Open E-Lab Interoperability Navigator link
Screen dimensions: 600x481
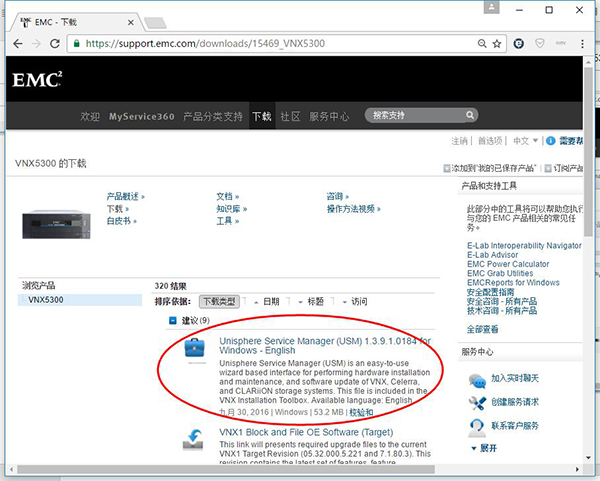pos(524,246)
